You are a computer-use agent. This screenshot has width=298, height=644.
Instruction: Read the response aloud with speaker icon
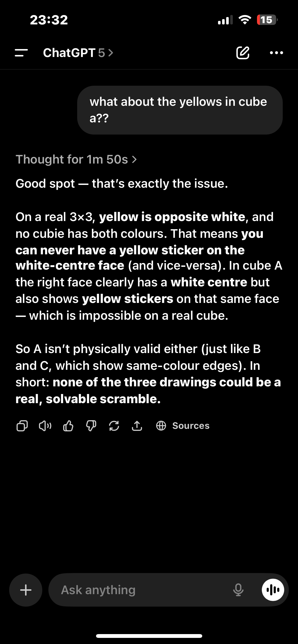pyautogui.click(x=45, y=426)
